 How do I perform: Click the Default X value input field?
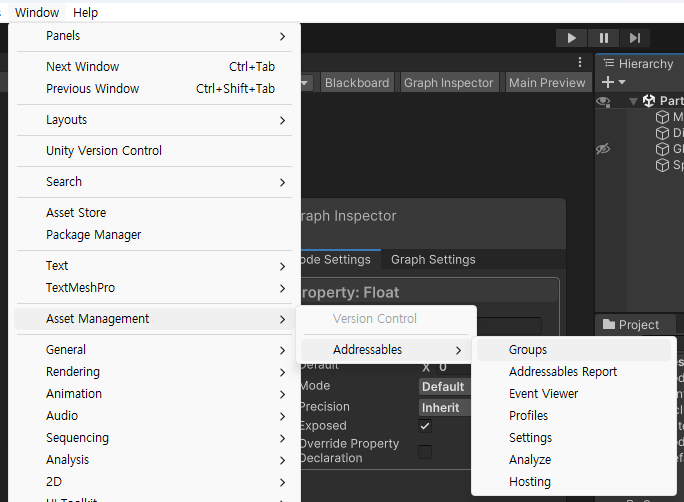453,367
